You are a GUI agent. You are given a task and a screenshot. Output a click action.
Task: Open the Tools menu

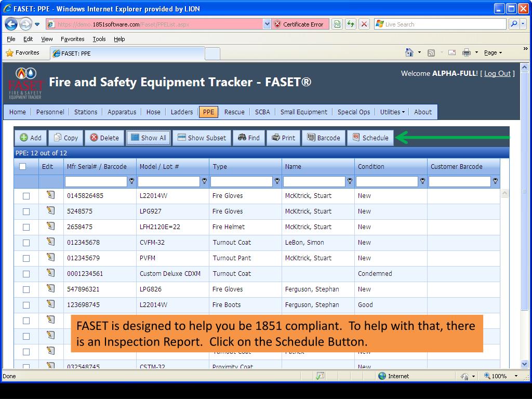click(x=99, y=39)
